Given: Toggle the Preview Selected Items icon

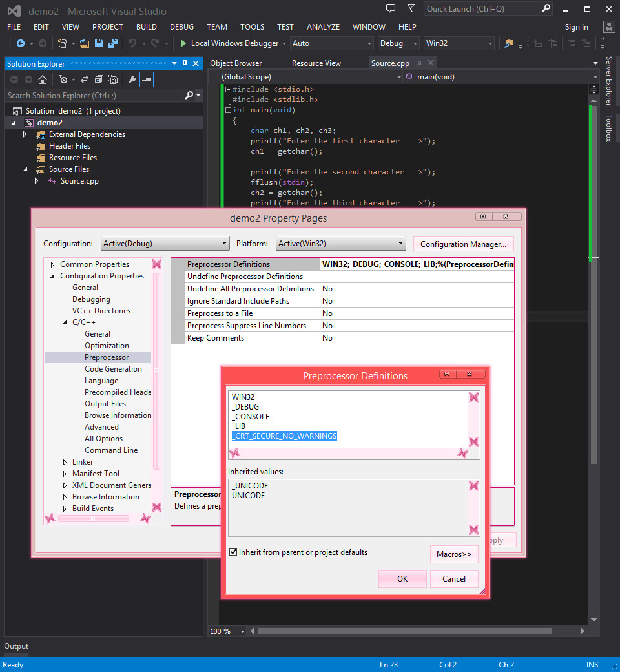Looking at the screenshot, I should 147,79.
